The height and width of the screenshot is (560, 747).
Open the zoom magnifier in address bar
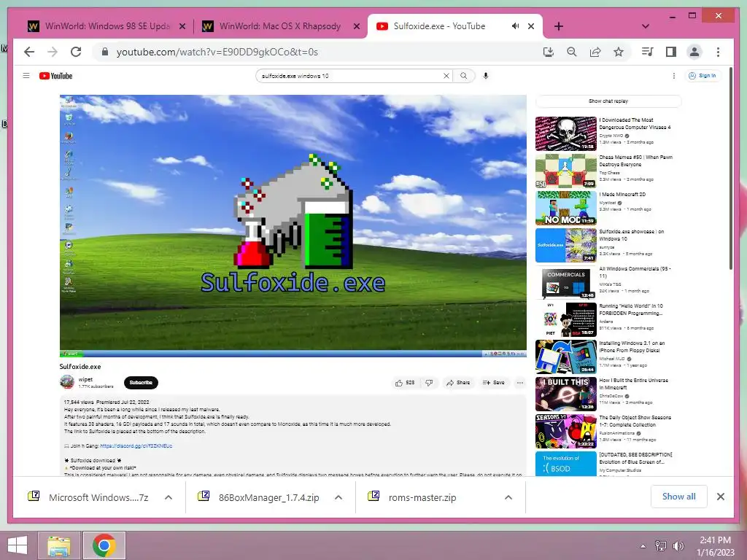pos(572,52)
